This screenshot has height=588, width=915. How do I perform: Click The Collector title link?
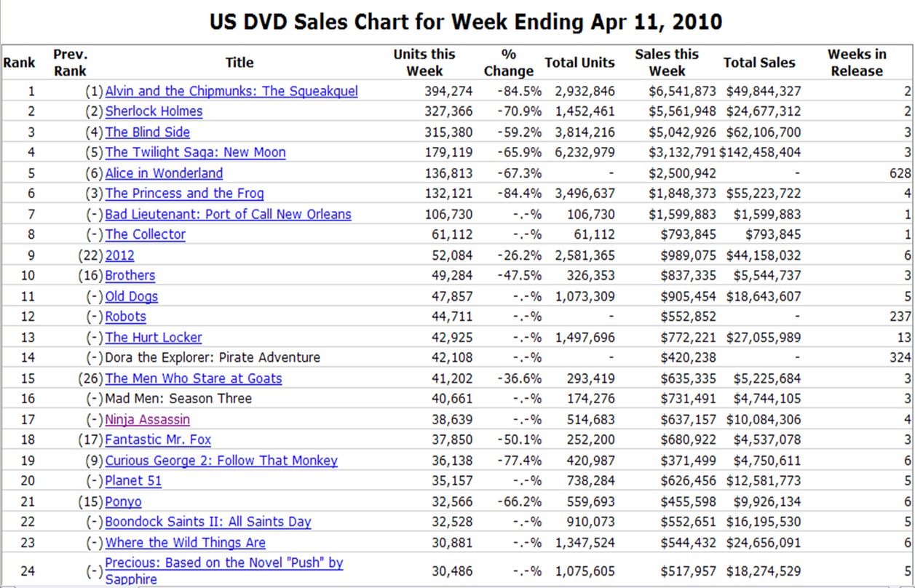pos(145,234)
